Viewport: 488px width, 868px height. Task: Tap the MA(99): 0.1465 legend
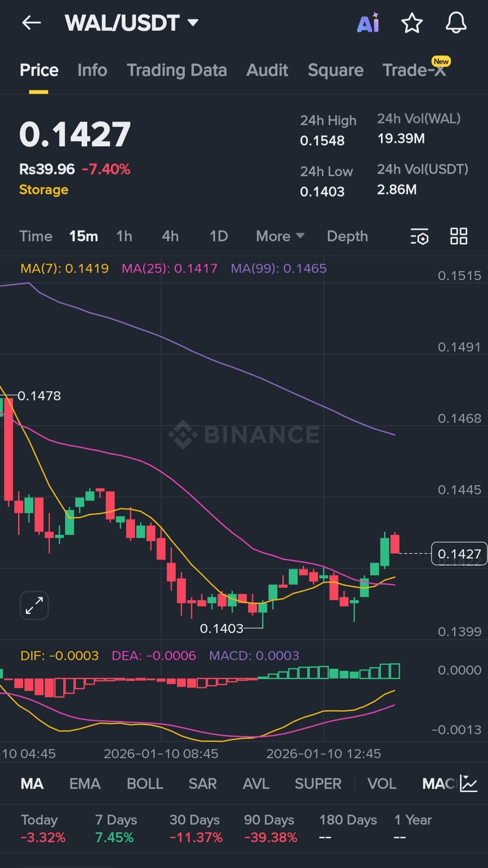click(278, 268)
